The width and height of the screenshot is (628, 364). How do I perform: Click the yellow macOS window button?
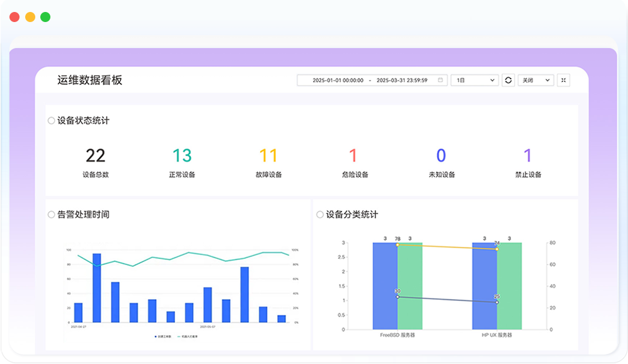(x=30, y=17)
